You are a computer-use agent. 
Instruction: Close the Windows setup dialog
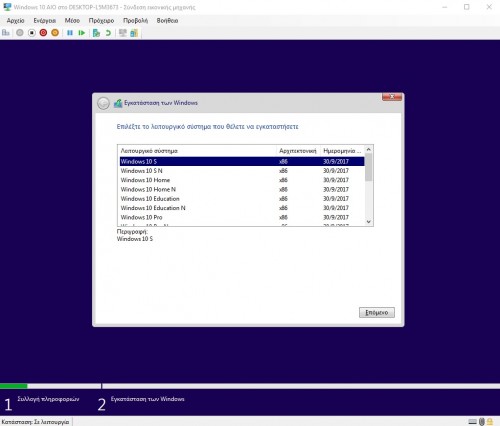392,97
